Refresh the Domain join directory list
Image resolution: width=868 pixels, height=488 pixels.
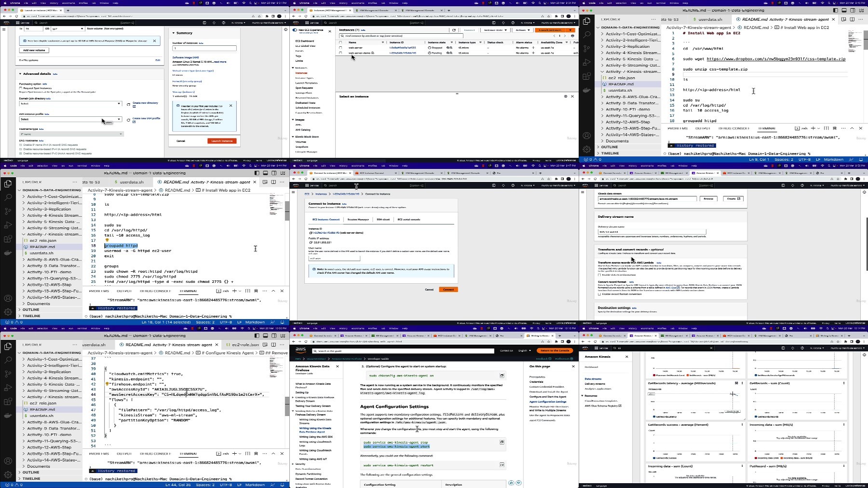tap(128, 104)
